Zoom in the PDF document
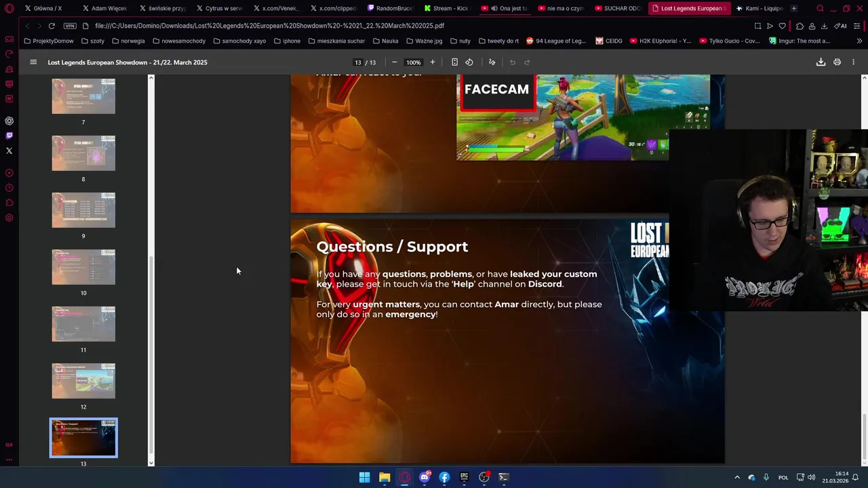 coord(433,62)
